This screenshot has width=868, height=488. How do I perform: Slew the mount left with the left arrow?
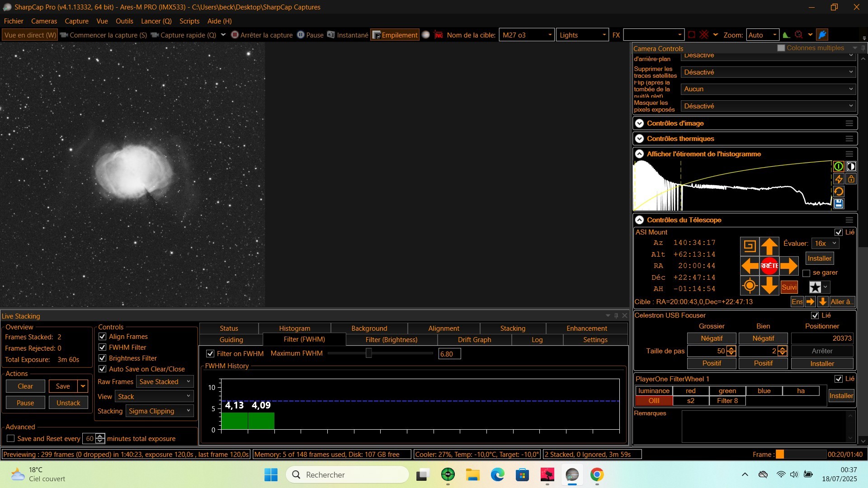pos(750,266)
